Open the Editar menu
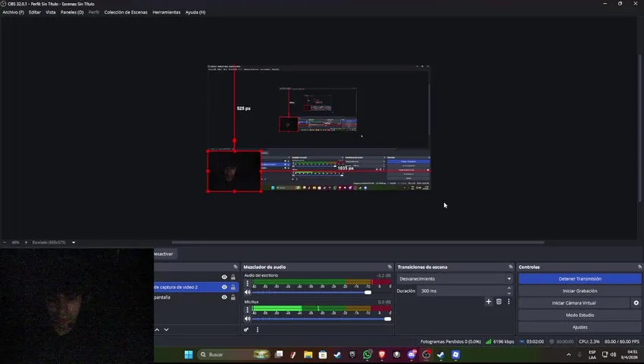 [x=35, y=12]
